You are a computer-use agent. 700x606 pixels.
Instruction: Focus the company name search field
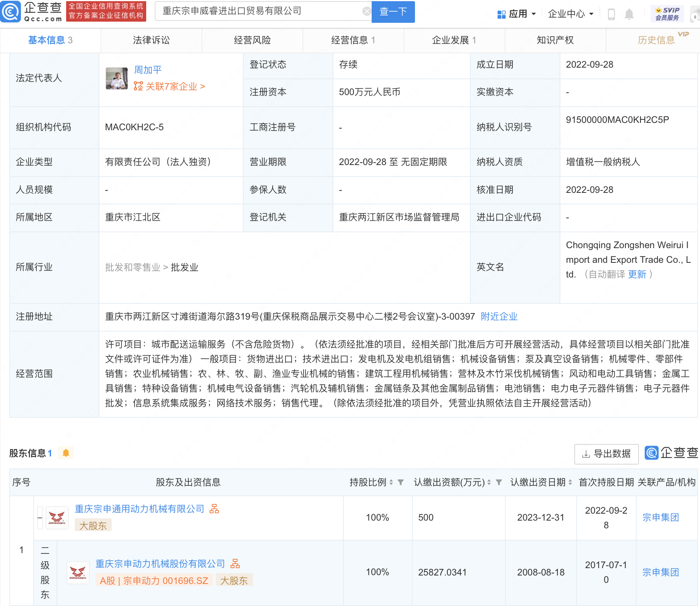pyautogui.click(x=262, y=11)
